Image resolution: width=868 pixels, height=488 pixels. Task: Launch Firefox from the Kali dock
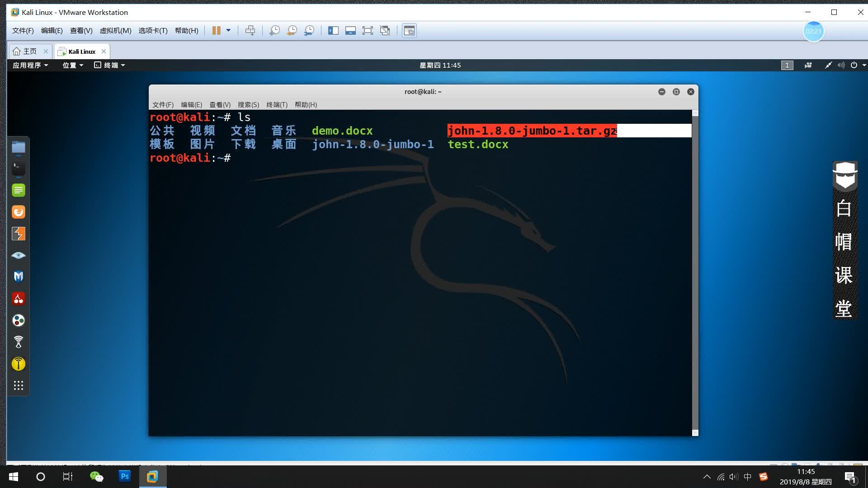click(19, 212)
